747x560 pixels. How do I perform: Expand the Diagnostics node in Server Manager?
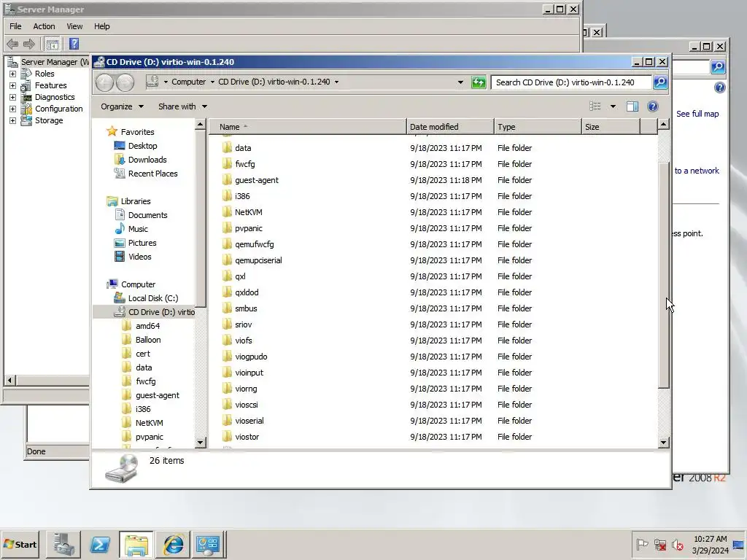click(13, 97)
